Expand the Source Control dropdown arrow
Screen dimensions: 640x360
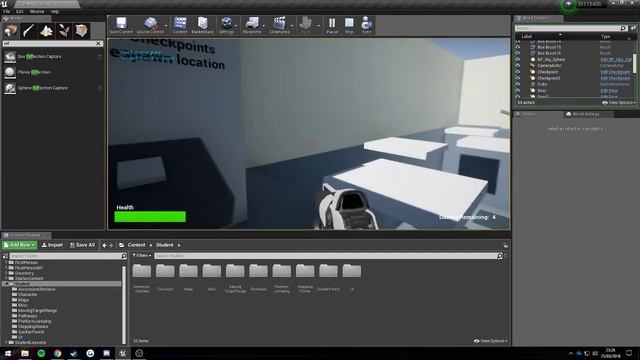[166, 26]
